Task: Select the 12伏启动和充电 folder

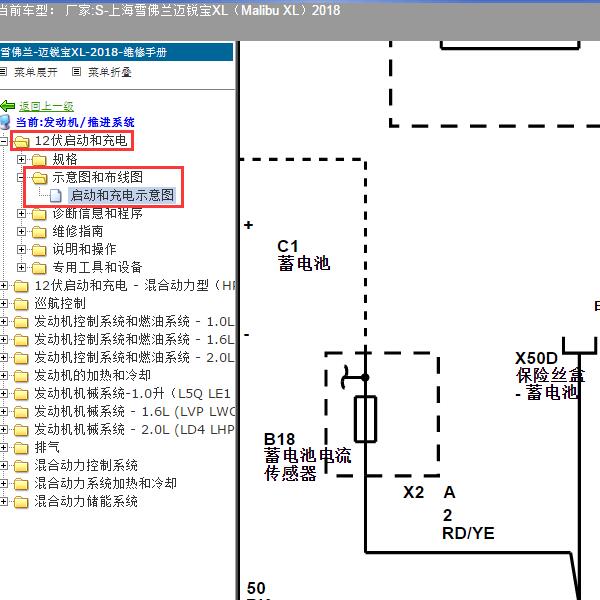Action: 81,140
